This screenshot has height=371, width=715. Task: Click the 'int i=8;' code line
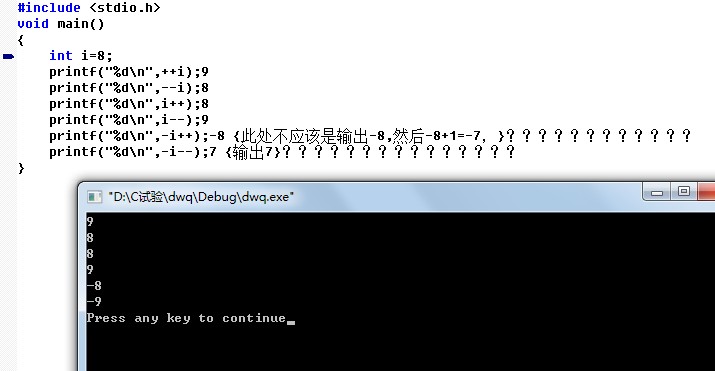pyautogui.click(x=81, y=56)
